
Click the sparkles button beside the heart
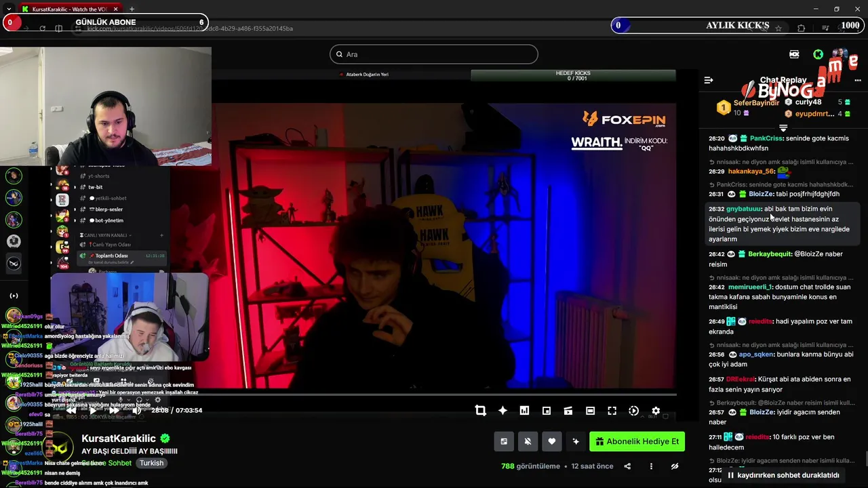[x=576, y=441]
